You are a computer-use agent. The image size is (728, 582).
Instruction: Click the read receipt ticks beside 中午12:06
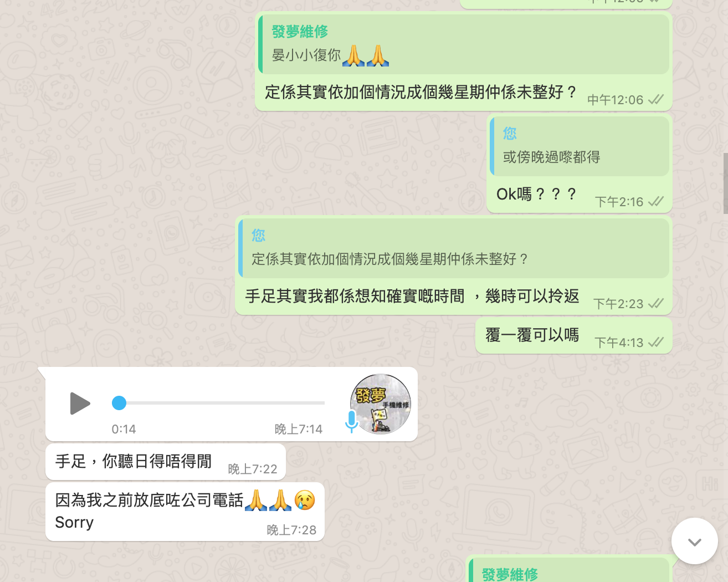[656, 100]
